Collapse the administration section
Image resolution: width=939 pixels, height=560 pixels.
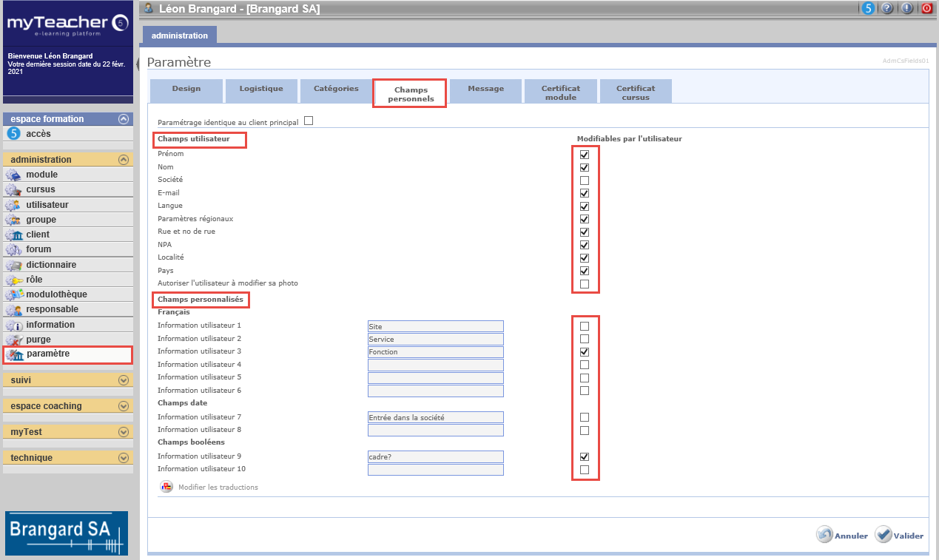tap(124, 160)
